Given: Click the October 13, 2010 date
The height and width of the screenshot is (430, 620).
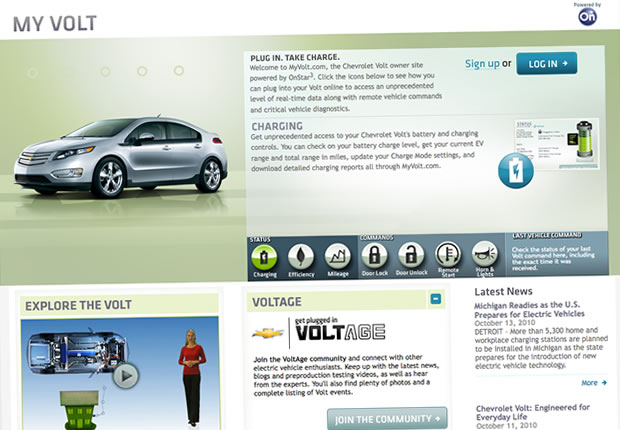Looking at the screenshot, I should coord(505,323).
